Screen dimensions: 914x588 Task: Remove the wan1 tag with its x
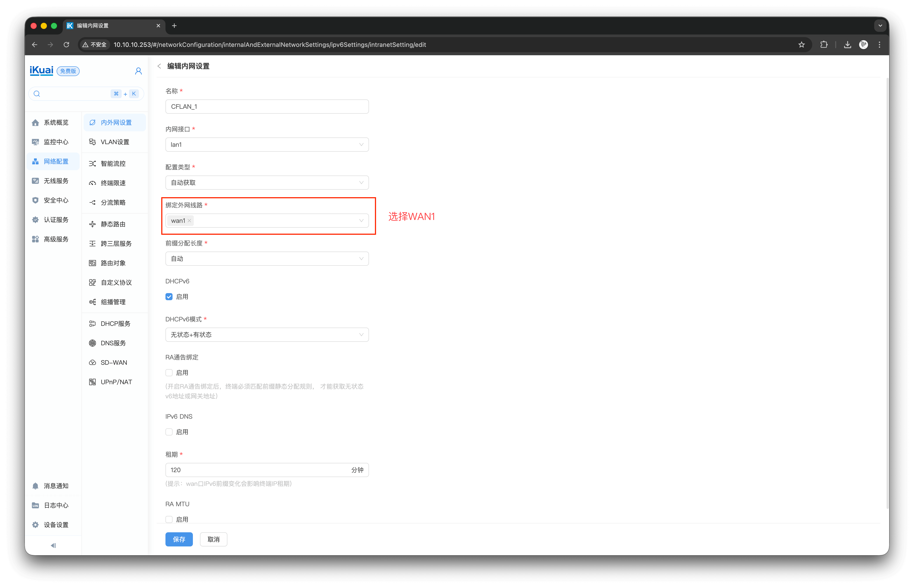pos(190,221)
